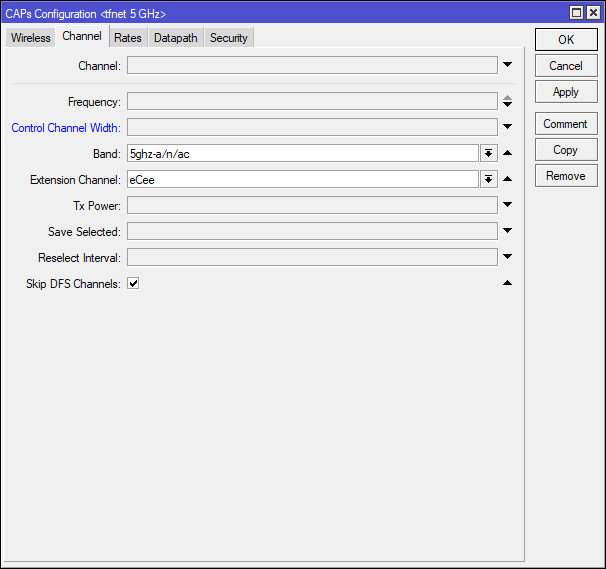Expand the Tx Power field
606x569 pixels.
click(507, 204)
